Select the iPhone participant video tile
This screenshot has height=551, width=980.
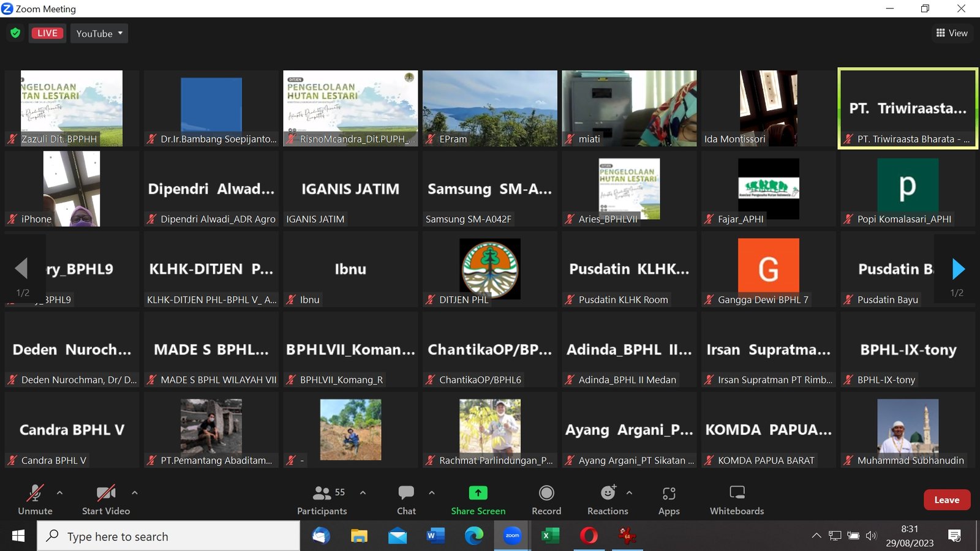point(72,189)
